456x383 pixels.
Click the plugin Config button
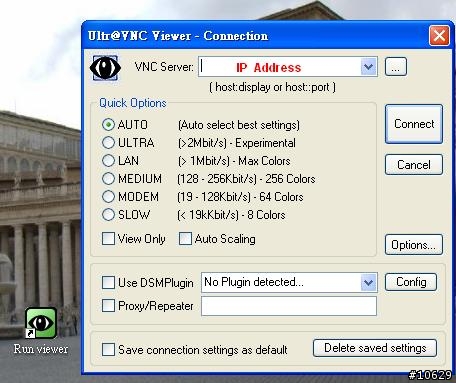pos(411,282)
